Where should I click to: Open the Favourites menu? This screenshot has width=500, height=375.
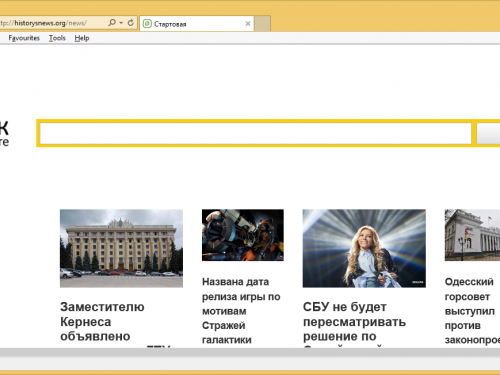(x=24, y=38)
